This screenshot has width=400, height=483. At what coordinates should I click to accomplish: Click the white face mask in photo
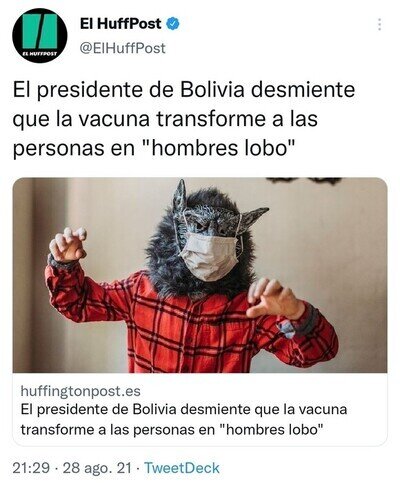209,256
